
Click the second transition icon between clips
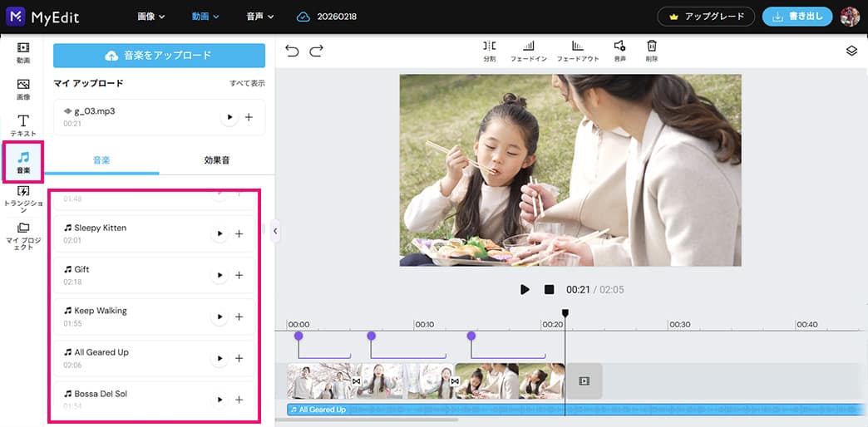pos(455,381)
